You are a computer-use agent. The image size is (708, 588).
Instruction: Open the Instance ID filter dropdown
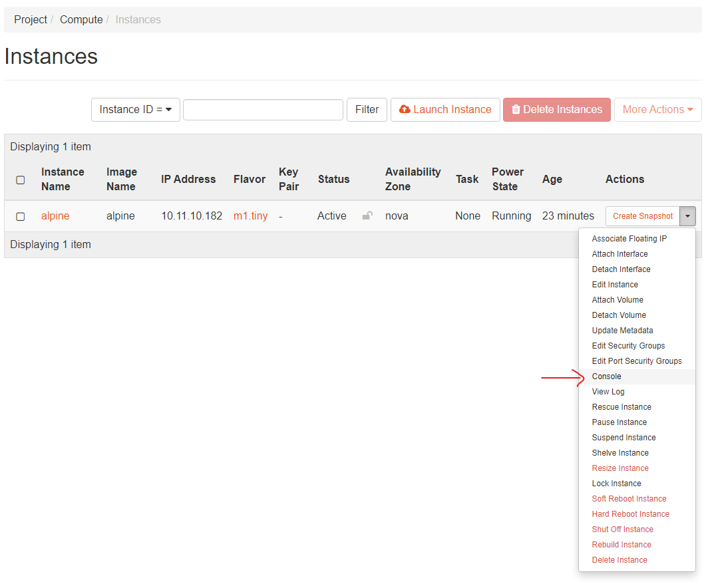click(135, 109)
